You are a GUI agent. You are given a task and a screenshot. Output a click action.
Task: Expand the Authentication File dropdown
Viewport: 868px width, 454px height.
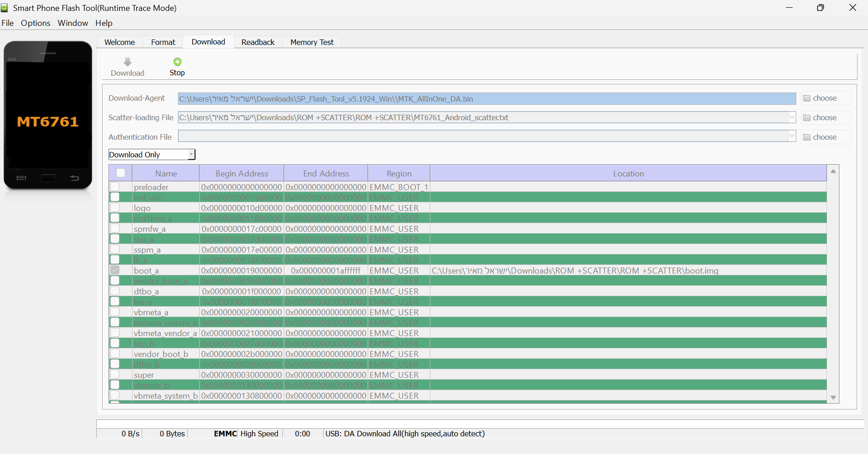click(792, 136)
